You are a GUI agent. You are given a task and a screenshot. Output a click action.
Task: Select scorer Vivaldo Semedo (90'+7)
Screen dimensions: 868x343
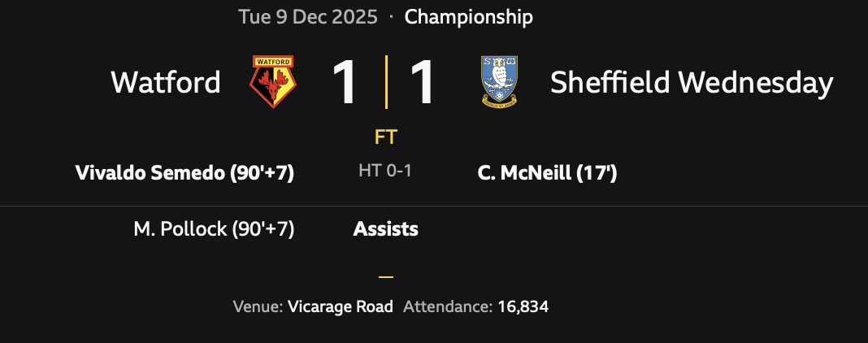point(184,173)
